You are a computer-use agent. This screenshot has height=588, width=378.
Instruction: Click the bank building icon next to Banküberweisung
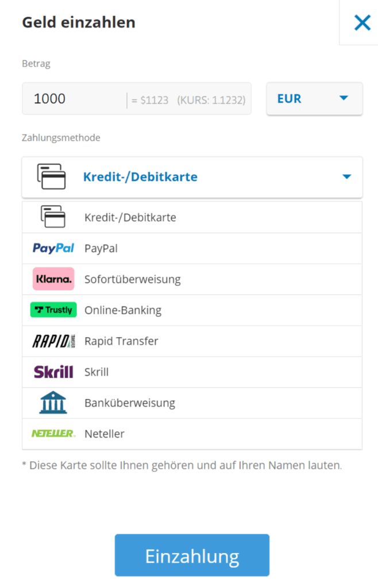tap(53, 403)
